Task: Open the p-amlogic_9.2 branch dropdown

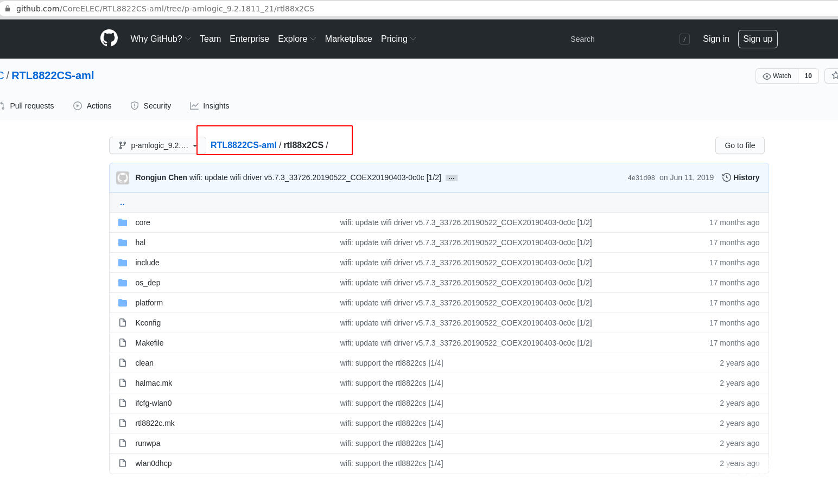Action: tap(157, 145)
